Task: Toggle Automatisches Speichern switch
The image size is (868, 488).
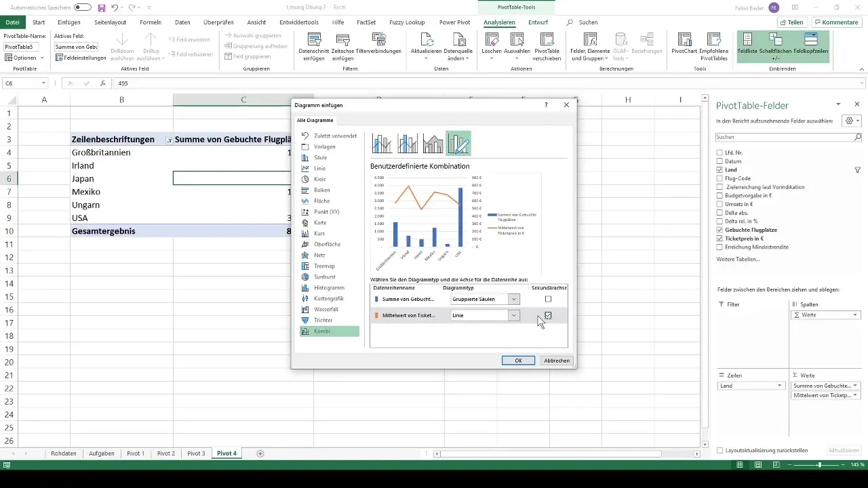Action: click(83, 7)
